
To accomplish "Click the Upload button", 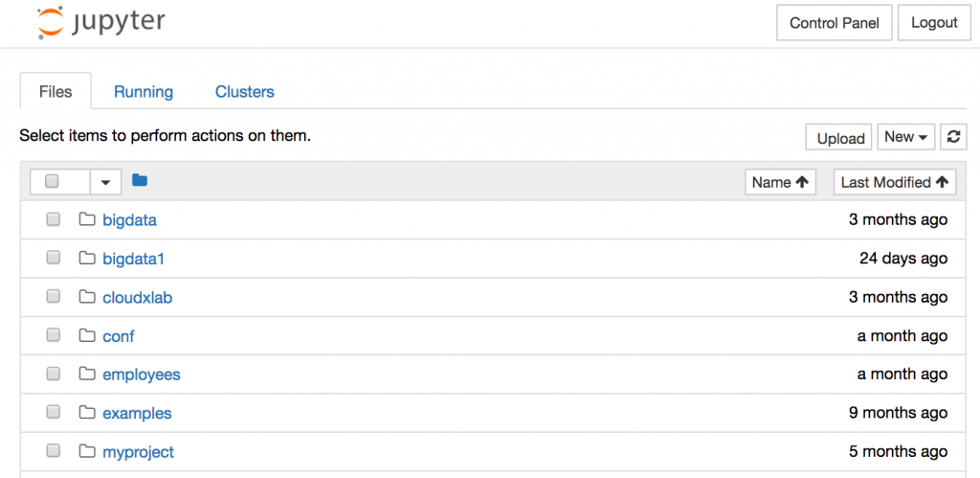I will [x=840, y=138].
